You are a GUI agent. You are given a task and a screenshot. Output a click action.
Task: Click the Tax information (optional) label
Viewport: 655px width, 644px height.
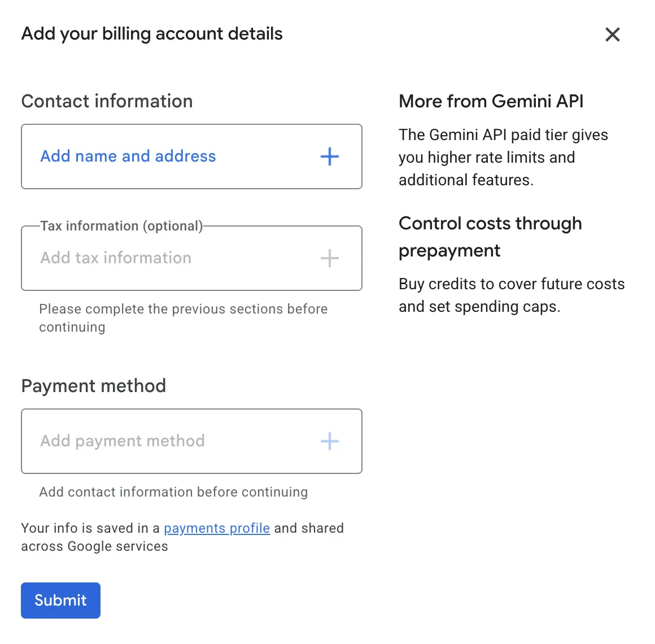click(x=121, y=225)
